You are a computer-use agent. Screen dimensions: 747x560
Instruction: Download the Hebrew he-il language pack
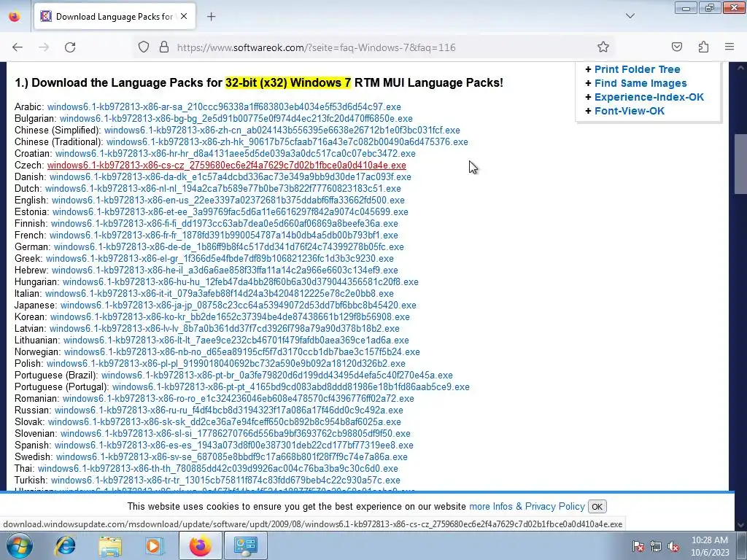[x=225, y=270]
